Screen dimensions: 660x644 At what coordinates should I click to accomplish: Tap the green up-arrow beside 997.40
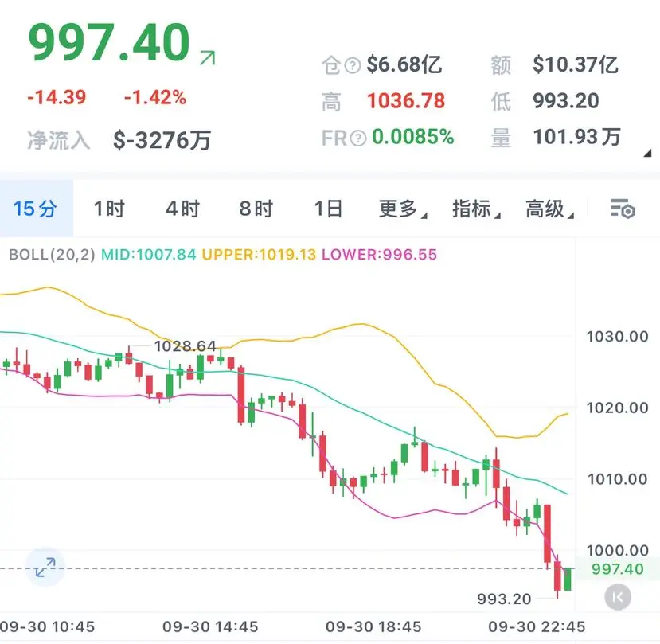click(x=208, y=57)
